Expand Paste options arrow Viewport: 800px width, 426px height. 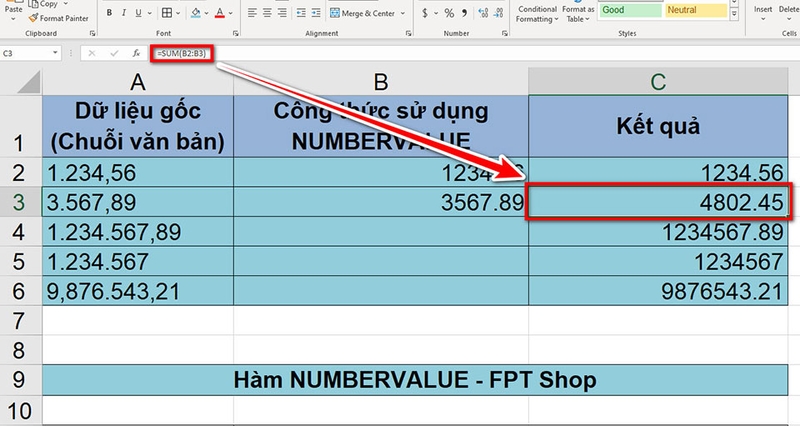[x=13, y=19]
